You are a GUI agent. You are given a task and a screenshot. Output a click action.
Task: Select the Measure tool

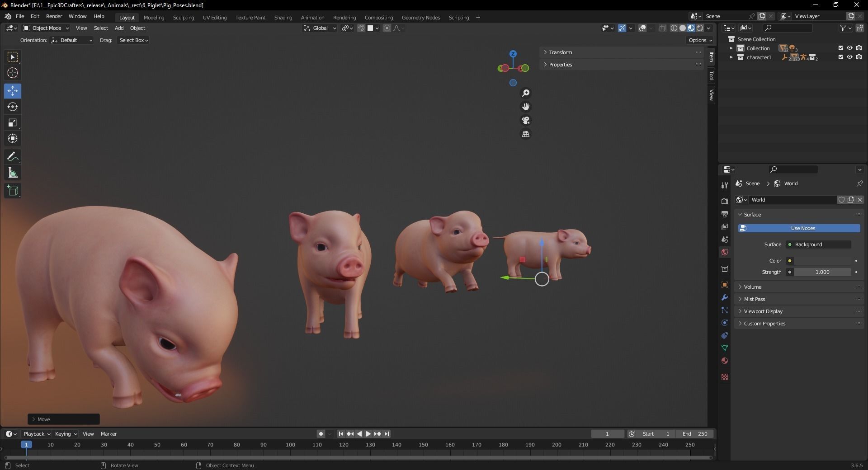(x=13, y=173)
